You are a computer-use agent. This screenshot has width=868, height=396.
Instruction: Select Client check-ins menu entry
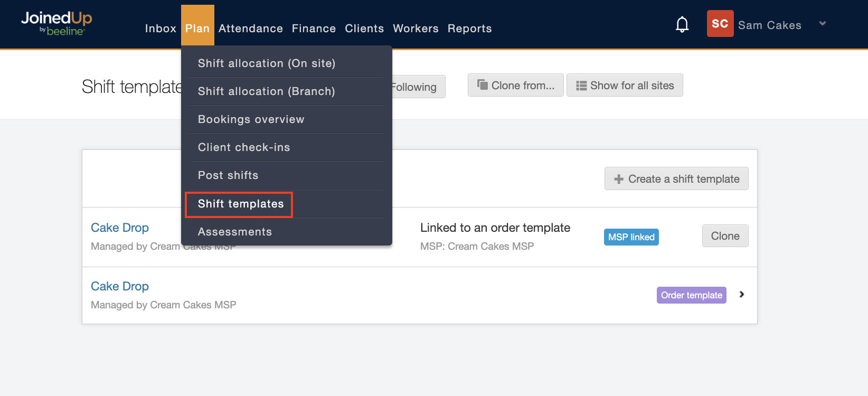244,147
